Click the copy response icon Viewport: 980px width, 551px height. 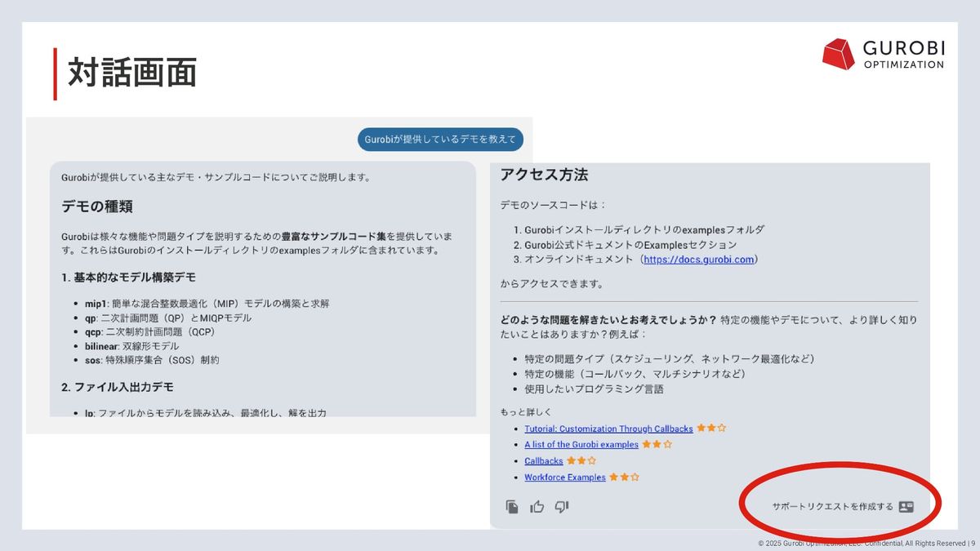point(512,507)
